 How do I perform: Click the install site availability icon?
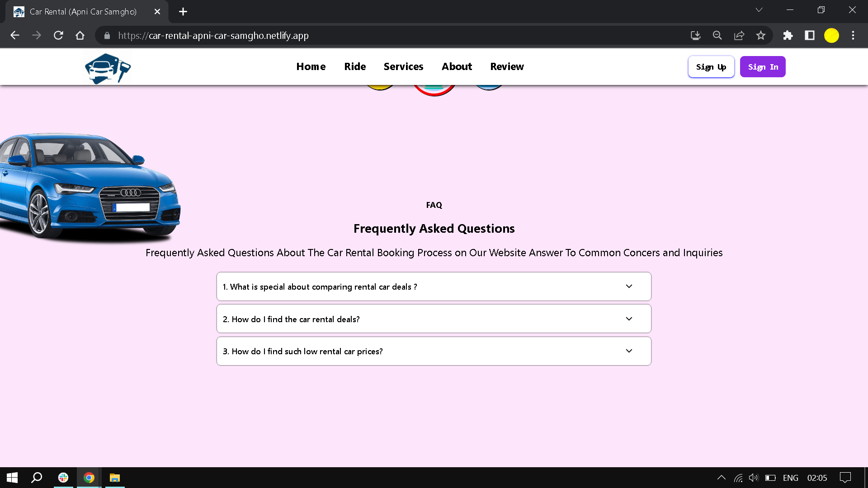point(695,35)
